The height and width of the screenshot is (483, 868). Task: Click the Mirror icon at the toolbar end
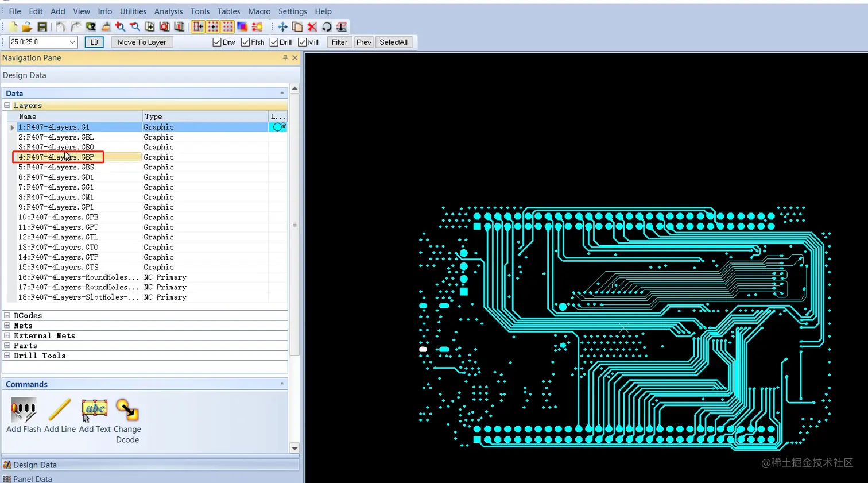(342, 26)
